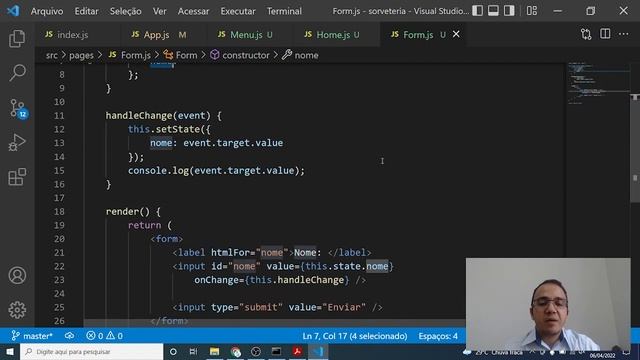Open the Acessar menu
Viewport: 640px width, 360px height.
tap(193, 11)
